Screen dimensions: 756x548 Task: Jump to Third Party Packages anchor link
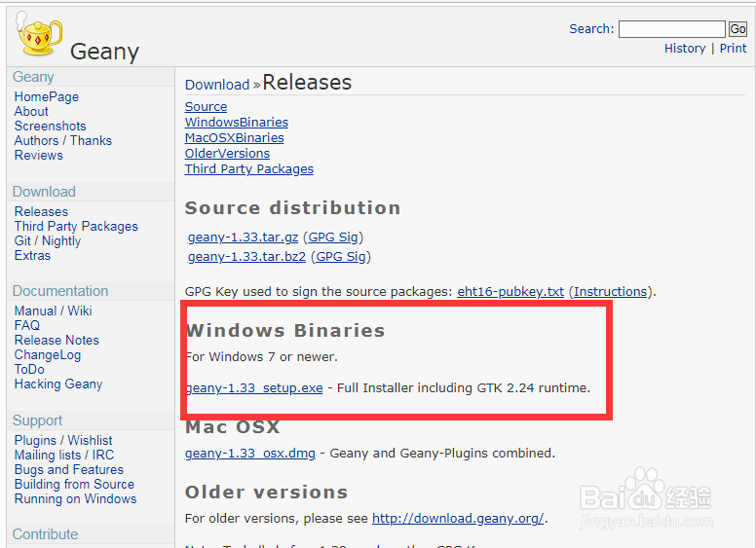[x=248, y=169]
